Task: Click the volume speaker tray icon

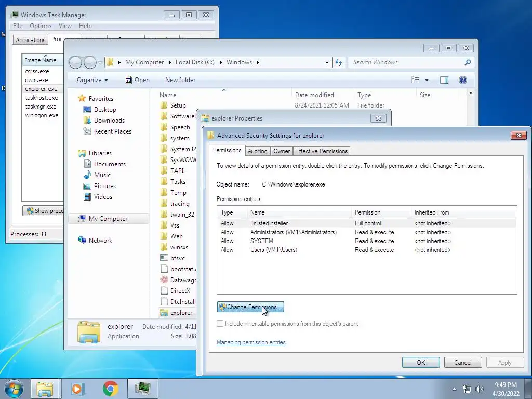Action: coord(480,389)
